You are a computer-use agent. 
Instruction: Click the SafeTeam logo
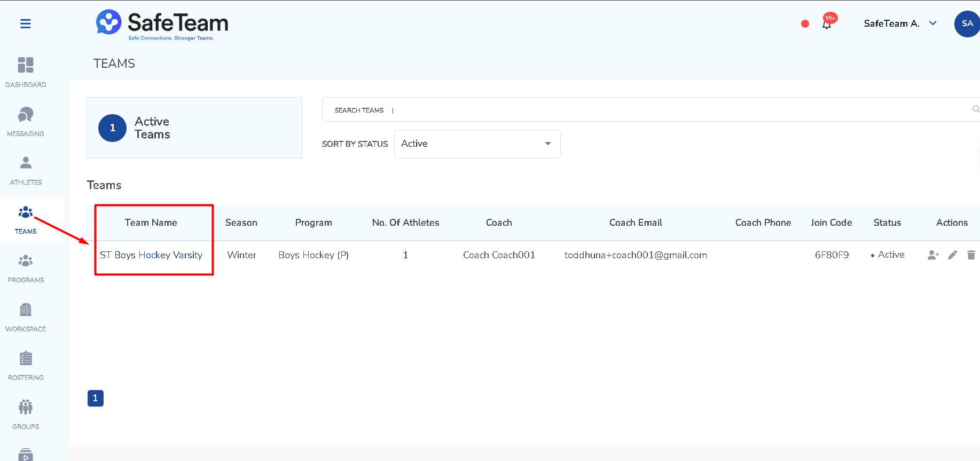point(162,25)
